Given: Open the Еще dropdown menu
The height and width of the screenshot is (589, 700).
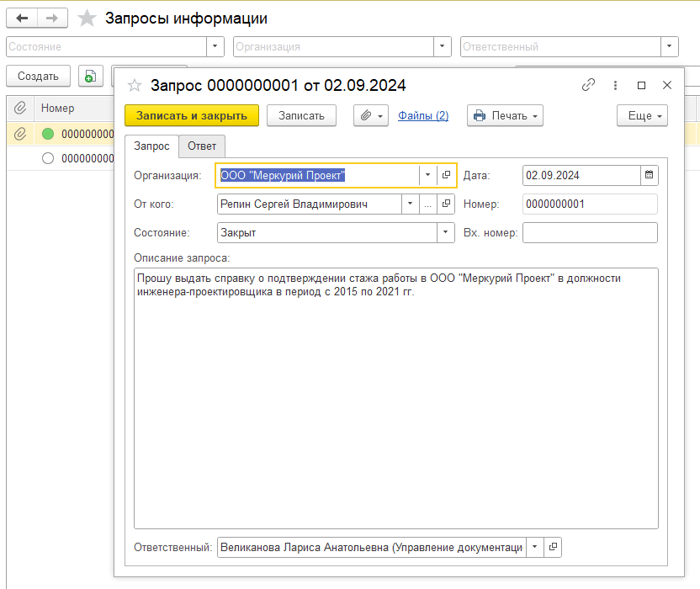Looking at the screenshot, I should [642, 115].
